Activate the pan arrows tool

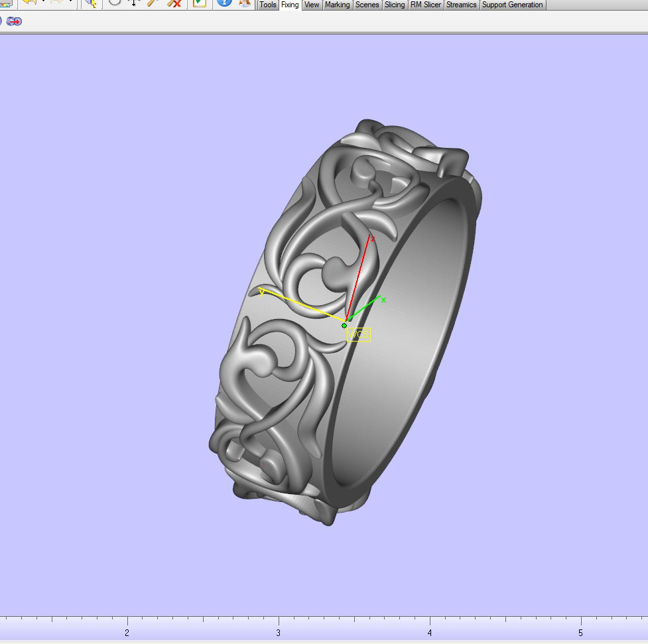(134, 3)
